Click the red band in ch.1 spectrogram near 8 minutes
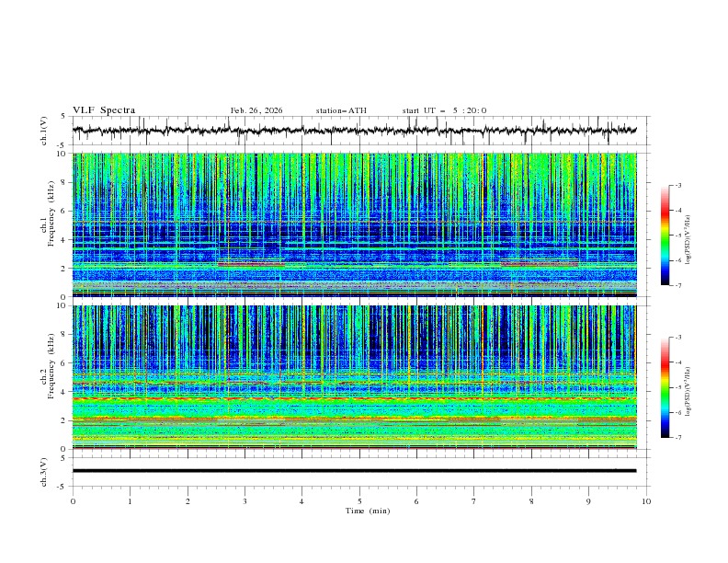The width and height of the screenshot is (728, 563). (540, 264)
